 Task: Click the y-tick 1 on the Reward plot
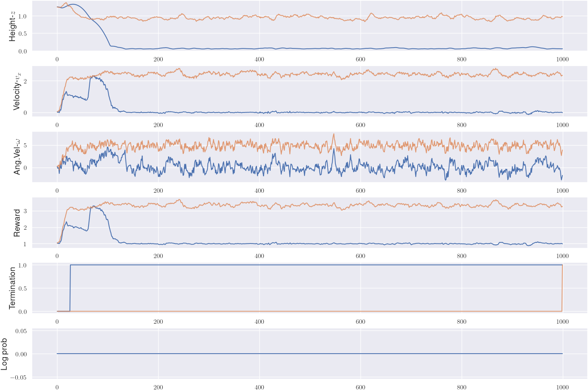click(x=25, y=244)
